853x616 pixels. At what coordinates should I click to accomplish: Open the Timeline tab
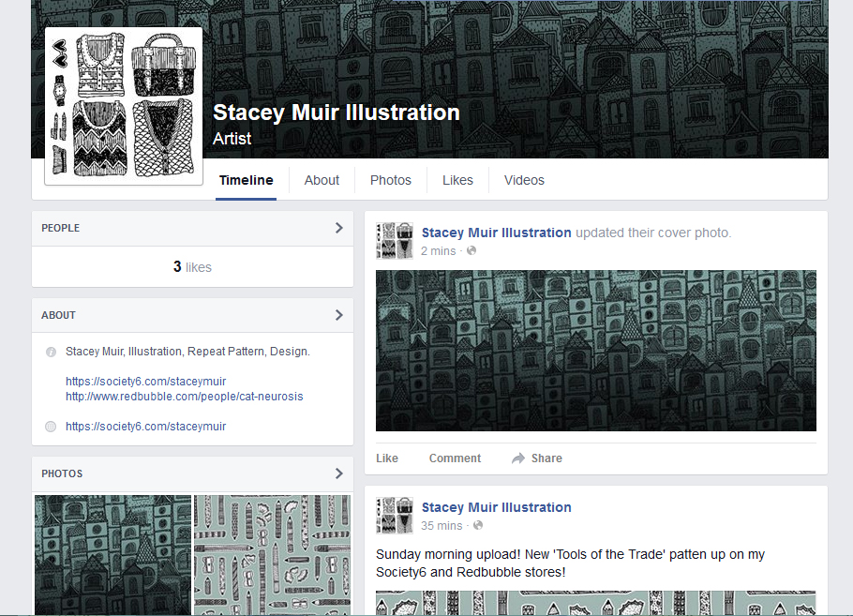pos(246,180)
